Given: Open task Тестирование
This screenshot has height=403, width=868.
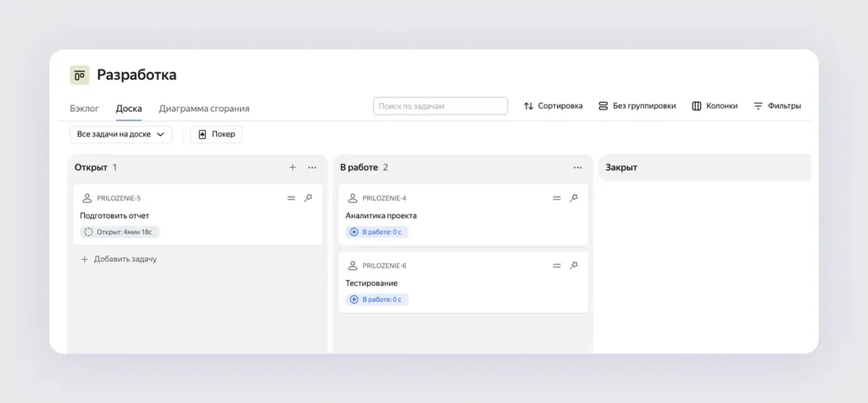Looking at the screenshot, I should click(371, 283).
